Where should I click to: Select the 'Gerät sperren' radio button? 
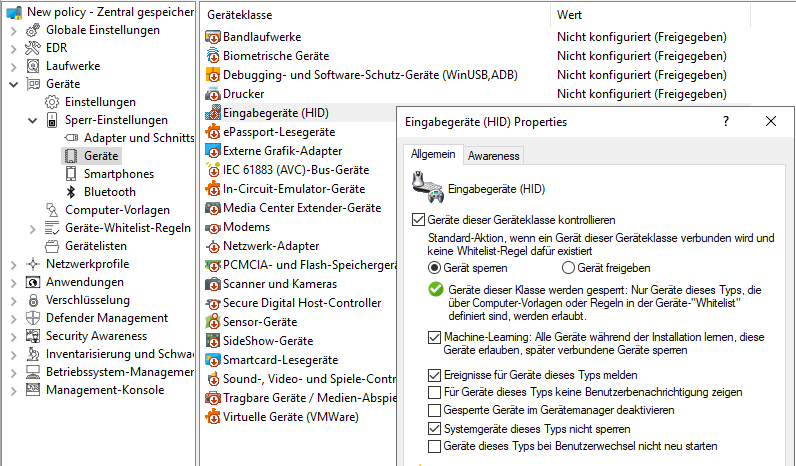point(434,268)
